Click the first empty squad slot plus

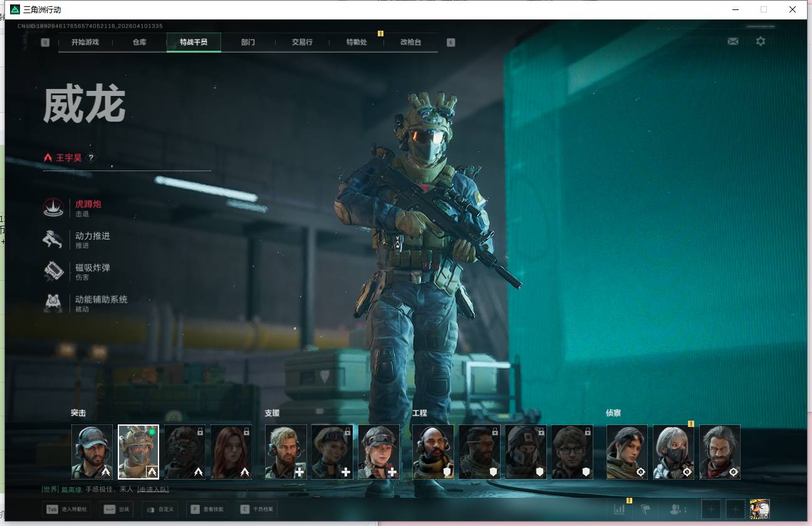(710, 509)
